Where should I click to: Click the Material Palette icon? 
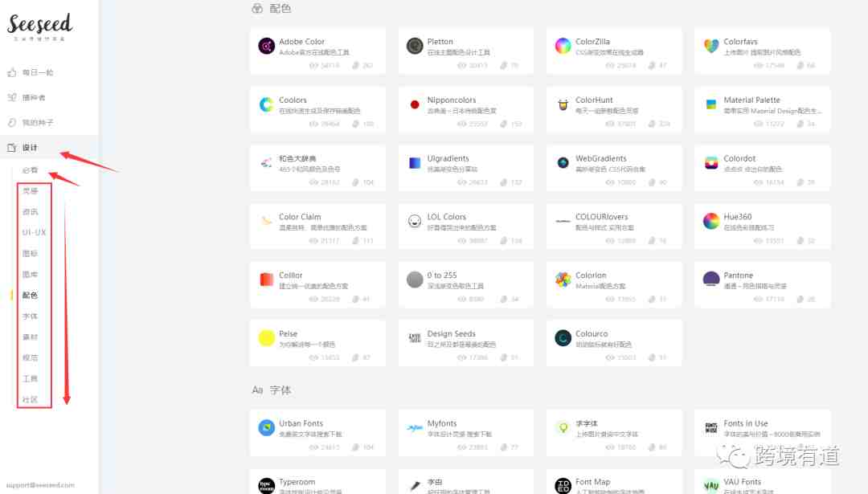click(x=710, y=104)
